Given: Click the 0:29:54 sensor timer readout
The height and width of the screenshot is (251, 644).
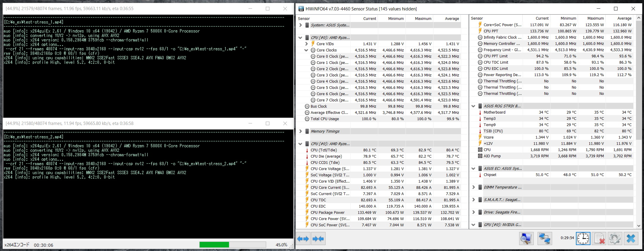Looking at the screenshot, I should pyautogui.click(x=567, y=238).
